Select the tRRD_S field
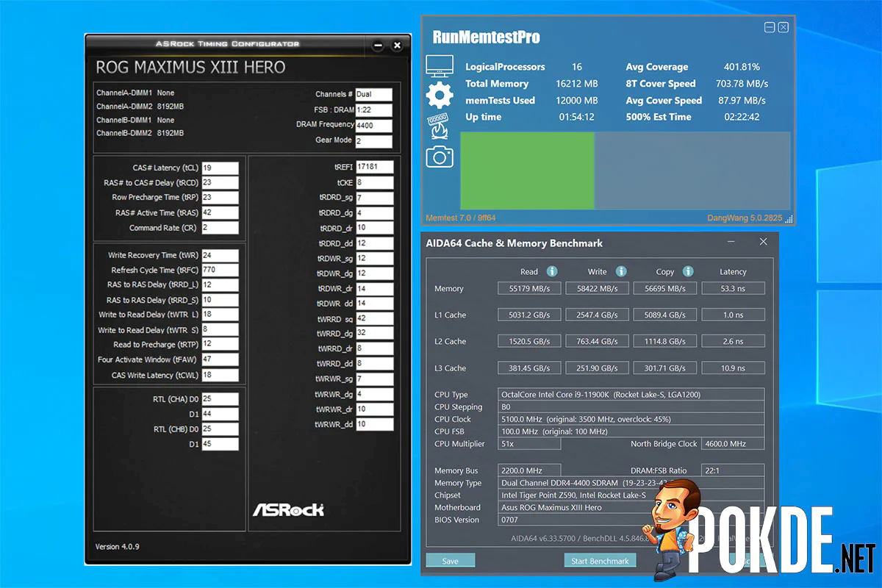 [x=220, y=300]
